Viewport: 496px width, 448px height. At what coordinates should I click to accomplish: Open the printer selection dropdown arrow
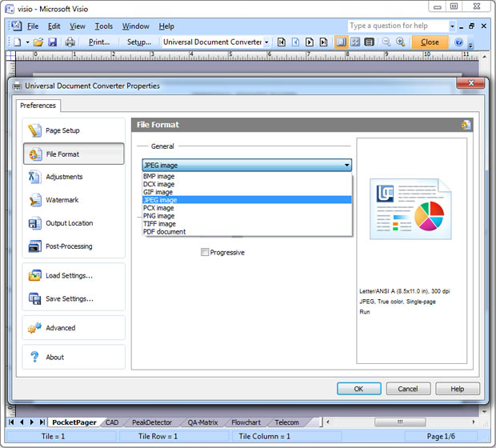pos(266,42)
